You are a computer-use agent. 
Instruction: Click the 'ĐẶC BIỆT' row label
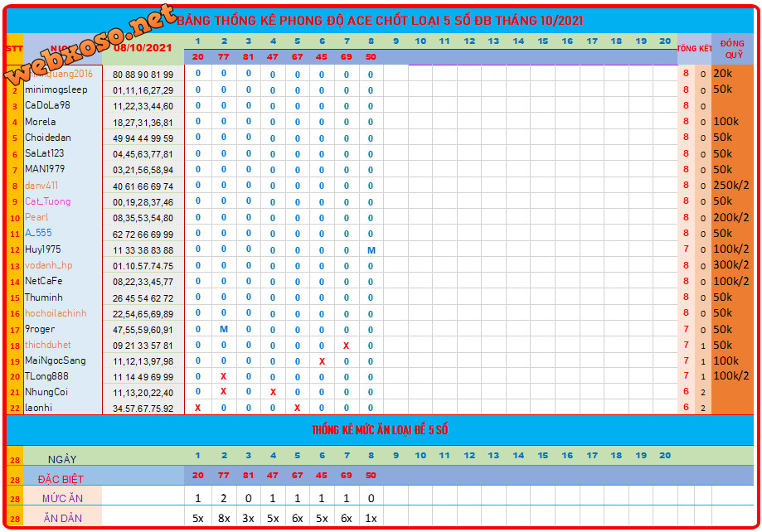pos(61,480)
